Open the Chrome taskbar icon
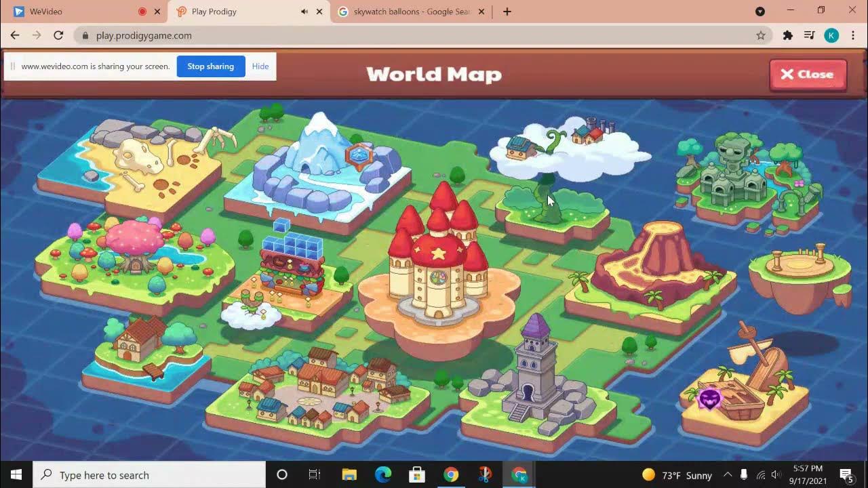Screen dimensions: 868x488 click(451, 474)
